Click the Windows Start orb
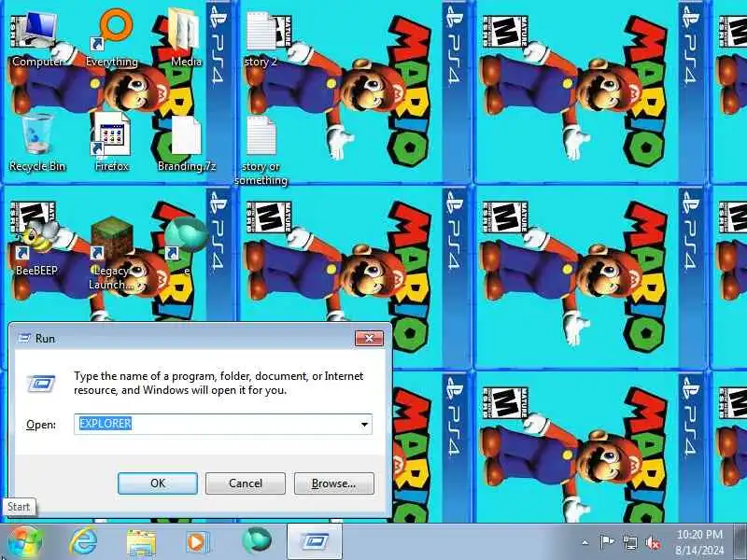The width and height of the screenshot is (747, 560). 25,542
